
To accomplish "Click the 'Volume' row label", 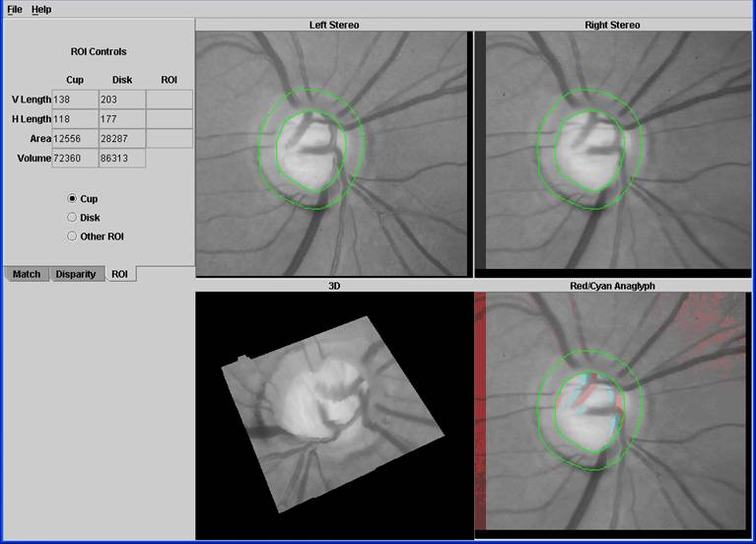I will coord(34,159).
